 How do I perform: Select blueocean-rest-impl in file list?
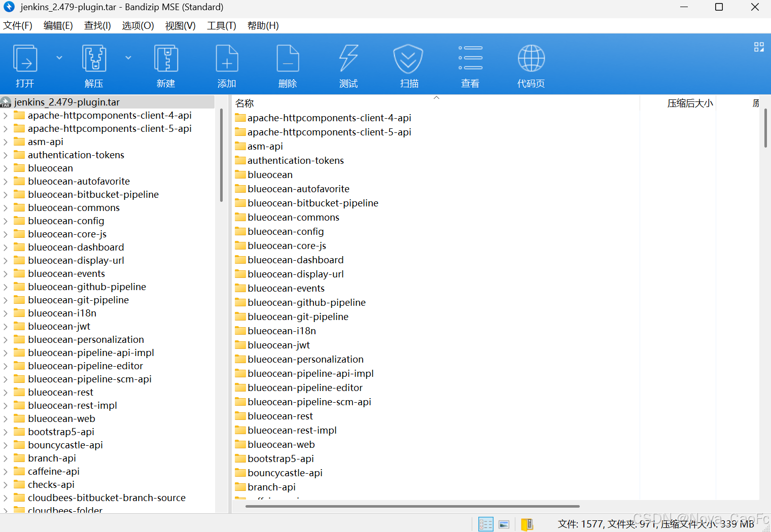tap(292, 430)
